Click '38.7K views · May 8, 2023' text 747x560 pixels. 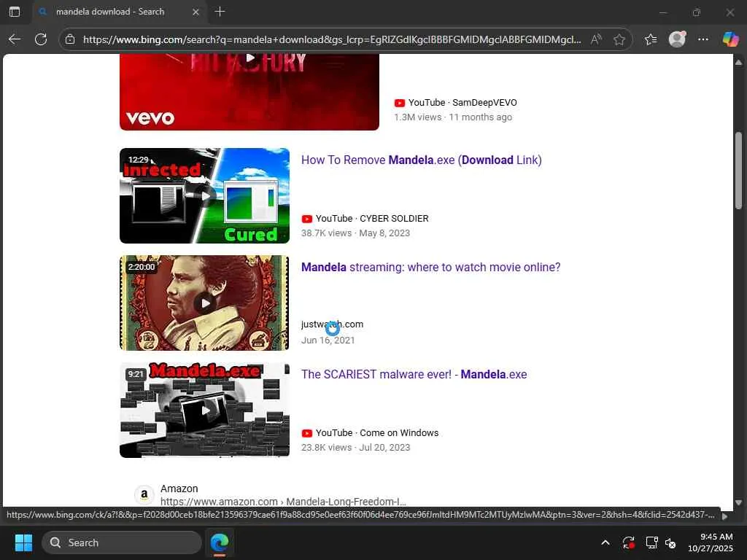coord(355,233)
